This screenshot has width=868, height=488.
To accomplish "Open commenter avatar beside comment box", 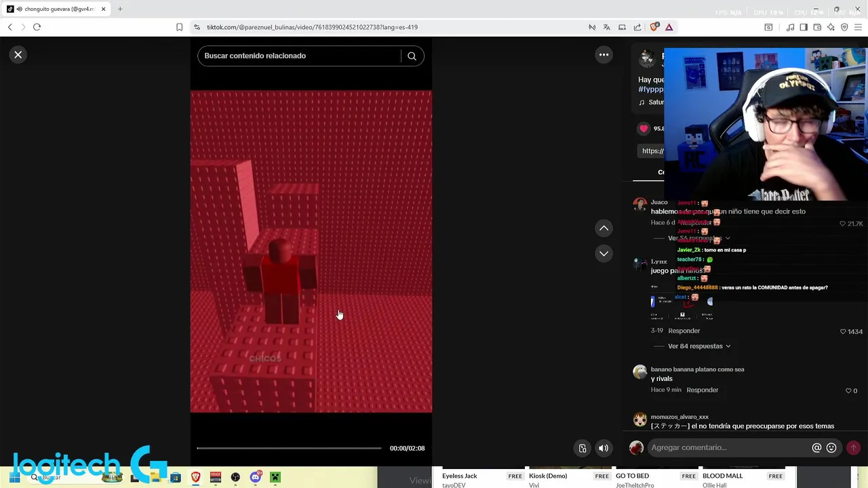I will point(636,447).
